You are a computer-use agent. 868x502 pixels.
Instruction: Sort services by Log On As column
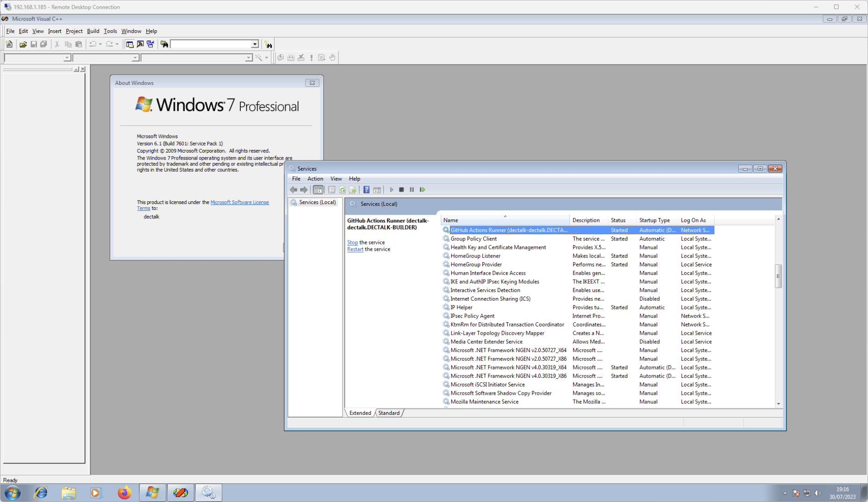click(696, 221)
